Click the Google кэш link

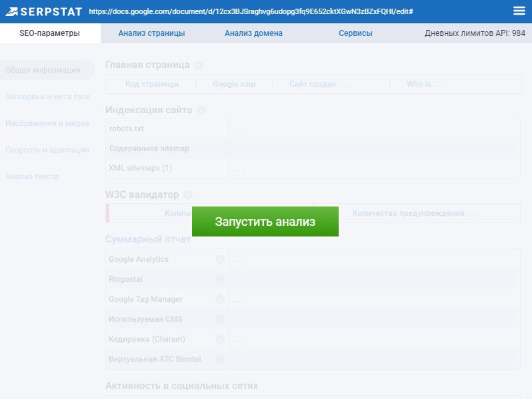click(x=234, y=84)
